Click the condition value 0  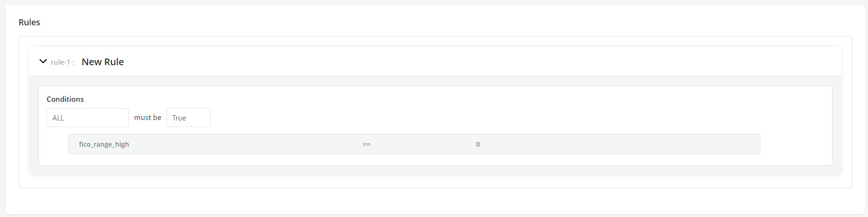click(478, 144)
